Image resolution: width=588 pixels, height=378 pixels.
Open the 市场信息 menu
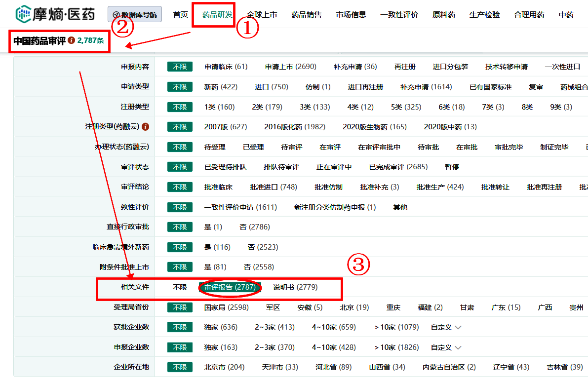351,15
